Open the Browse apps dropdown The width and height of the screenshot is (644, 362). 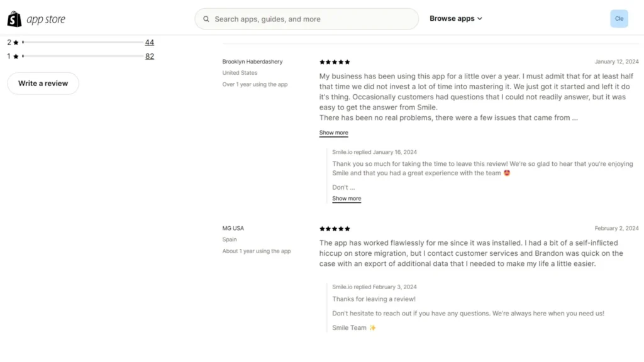pos(456,18)
